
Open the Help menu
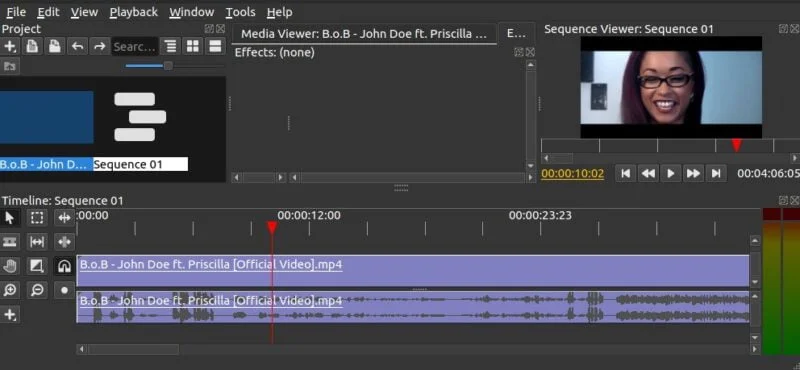[279, 12]
